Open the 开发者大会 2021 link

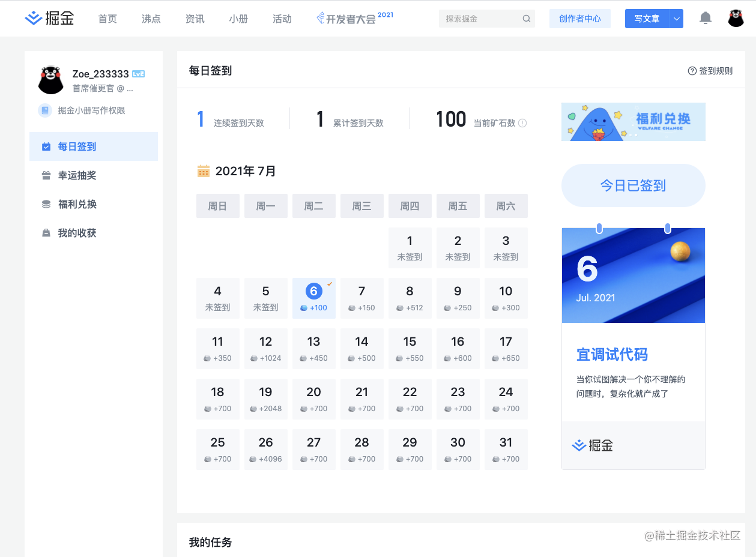point(355,18)
